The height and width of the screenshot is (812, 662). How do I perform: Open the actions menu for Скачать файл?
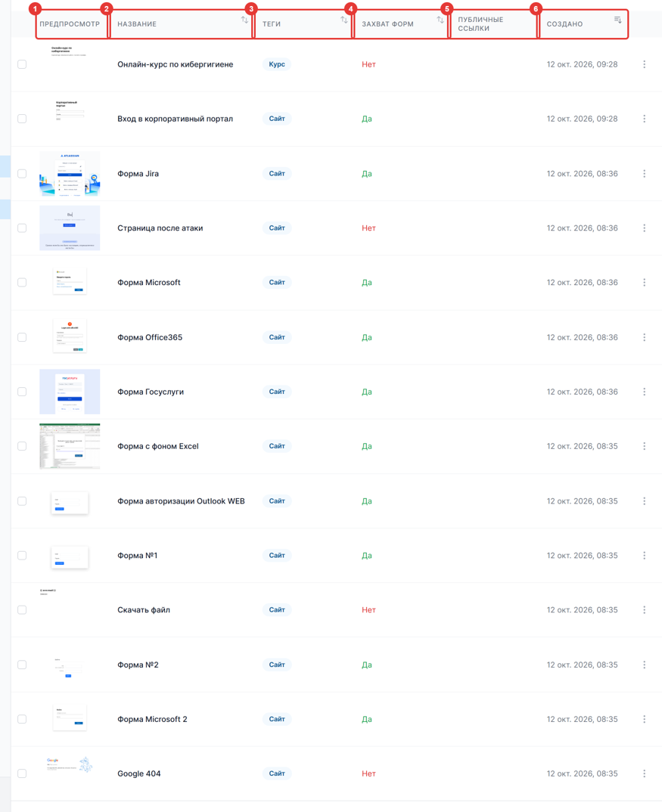(x=645, y=609)
